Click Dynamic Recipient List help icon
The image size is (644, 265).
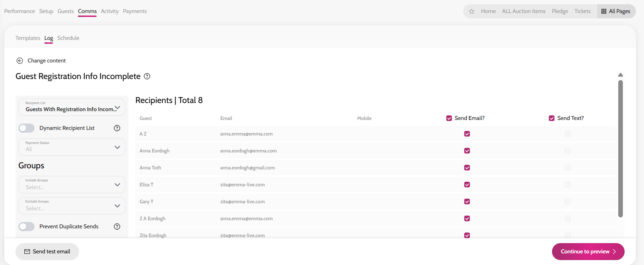click(x=117, y=128)
